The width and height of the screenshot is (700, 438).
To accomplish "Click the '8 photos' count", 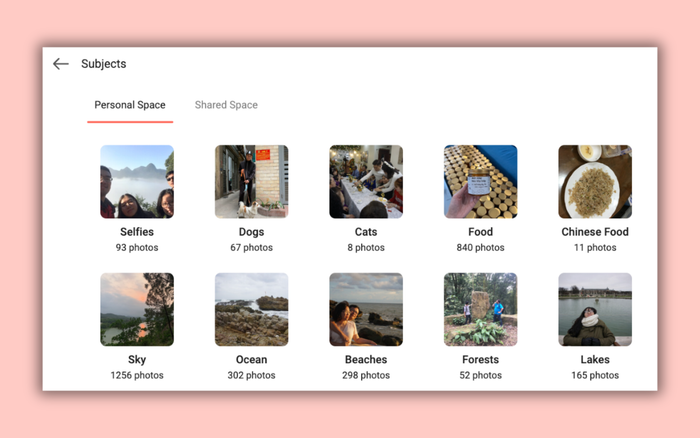I will pos(366,247).
